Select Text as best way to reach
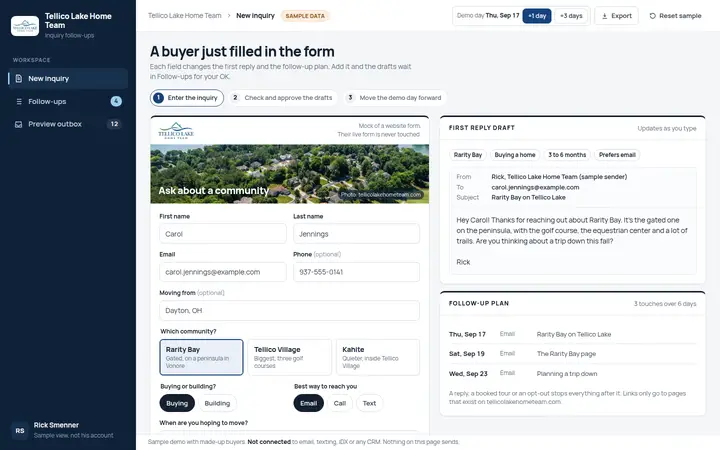Image resolution: width=720 pixels, height=450 pixels. point(369,403)
